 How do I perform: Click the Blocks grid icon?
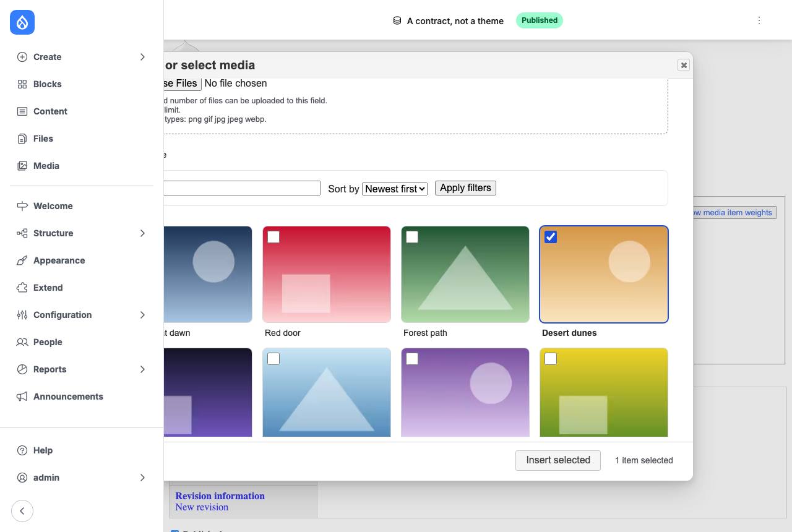pos(22,84)
